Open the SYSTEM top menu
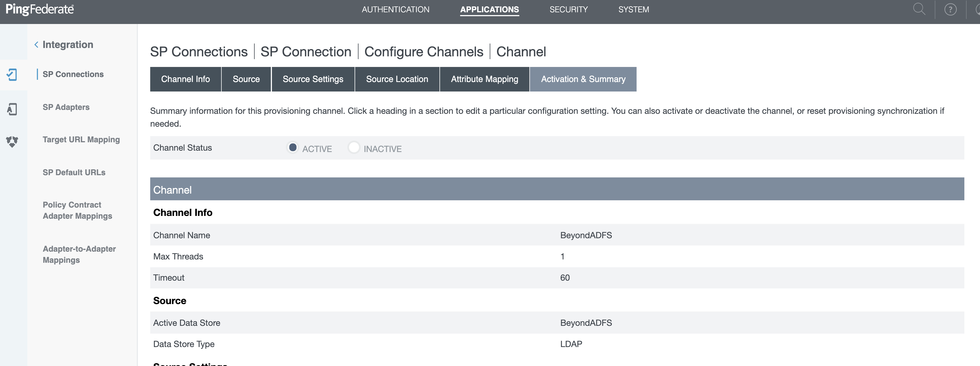980x366 pixels. coord(634,9)
